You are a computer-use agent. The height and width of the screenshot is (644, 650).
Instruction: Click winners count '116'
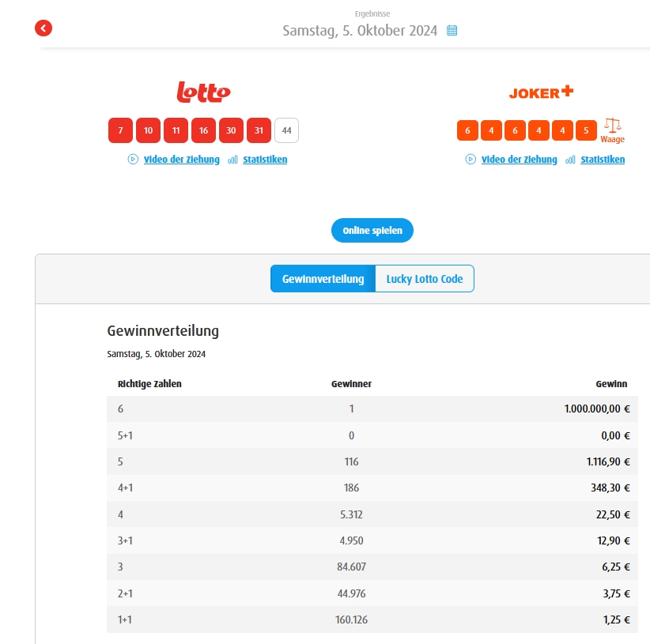click(352, 461)
